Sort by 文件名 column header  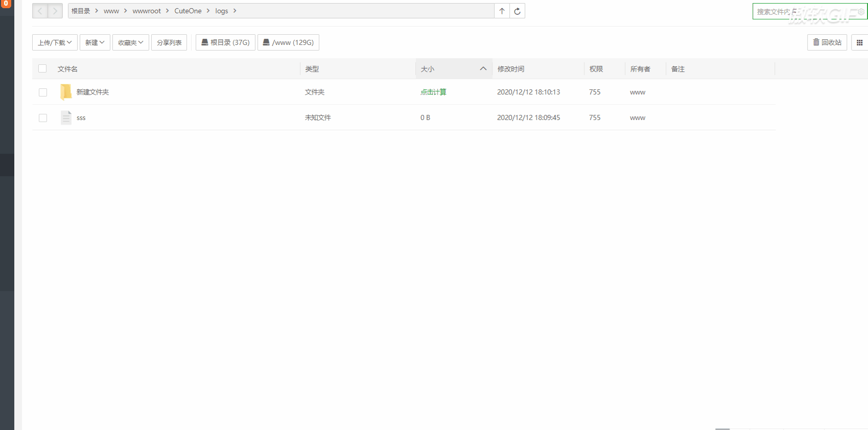coord(67,69)
